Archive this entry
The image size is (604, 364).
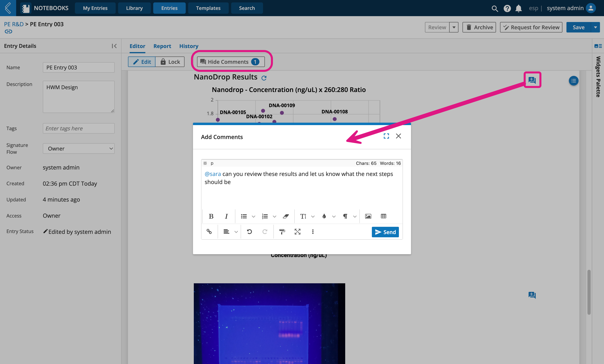[x=479, y=27]
